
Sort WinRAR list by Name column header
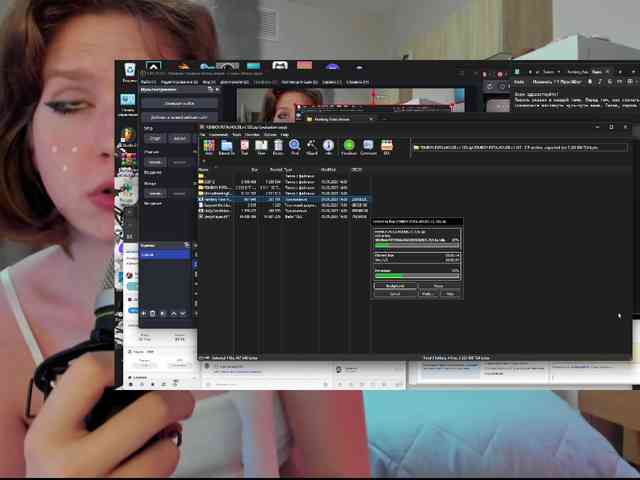point(203,169)
